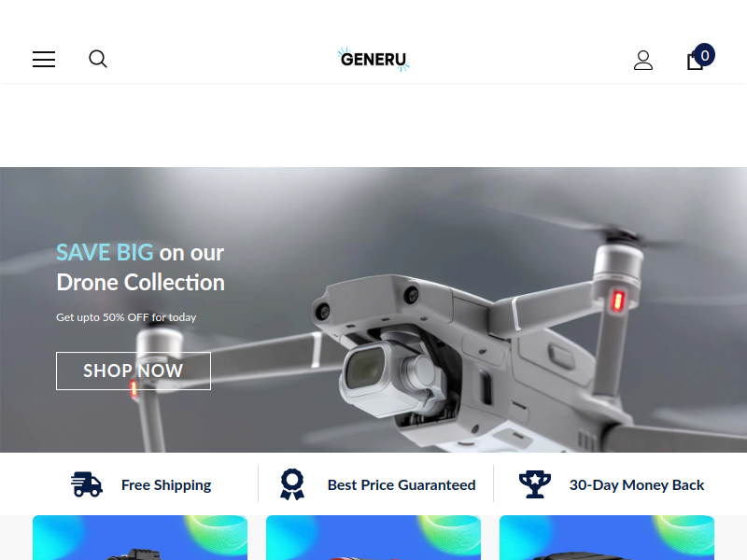Click the award ribbon icon
This screenshot has width=747, height=560.
click(x=292, y=484)
